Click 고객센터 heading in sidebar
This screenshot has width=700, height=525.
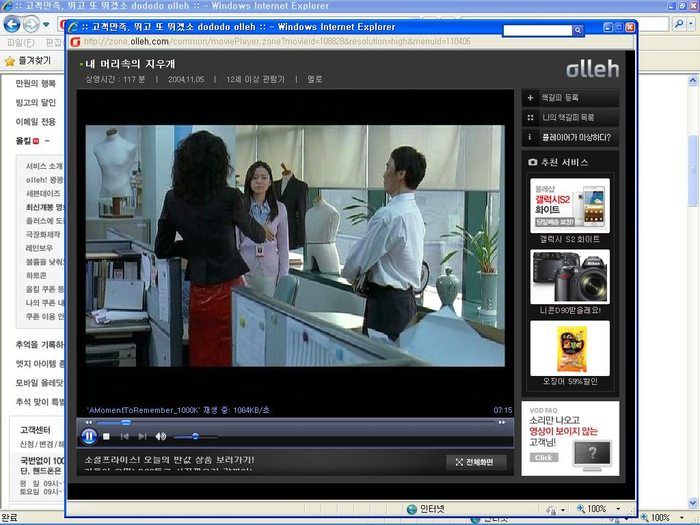click(x=35, y=430)
